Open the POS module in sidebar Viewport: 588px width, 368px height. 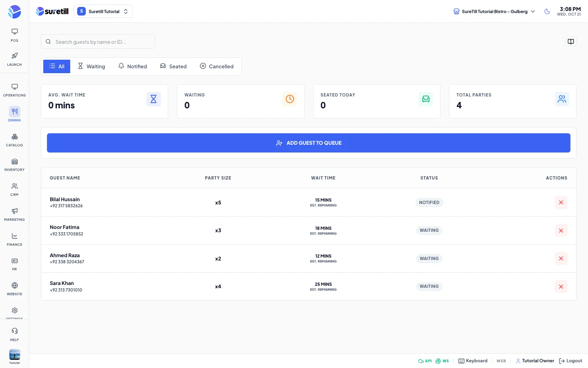tap(14, 35)
